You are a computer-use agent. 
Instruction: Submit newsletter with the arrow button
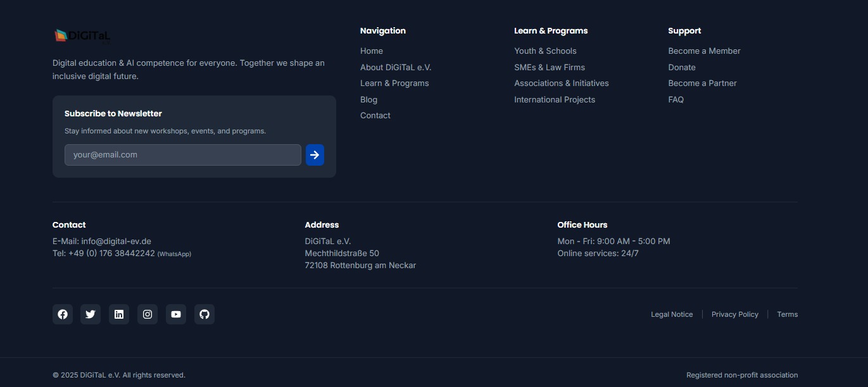point(315,155)
